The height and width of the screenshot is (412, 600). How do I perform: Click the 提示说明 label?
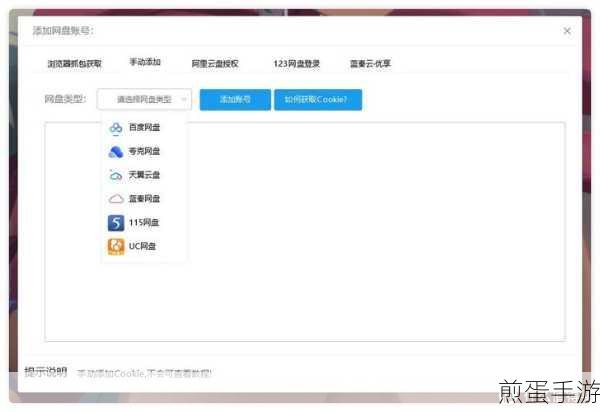[46, 371]
